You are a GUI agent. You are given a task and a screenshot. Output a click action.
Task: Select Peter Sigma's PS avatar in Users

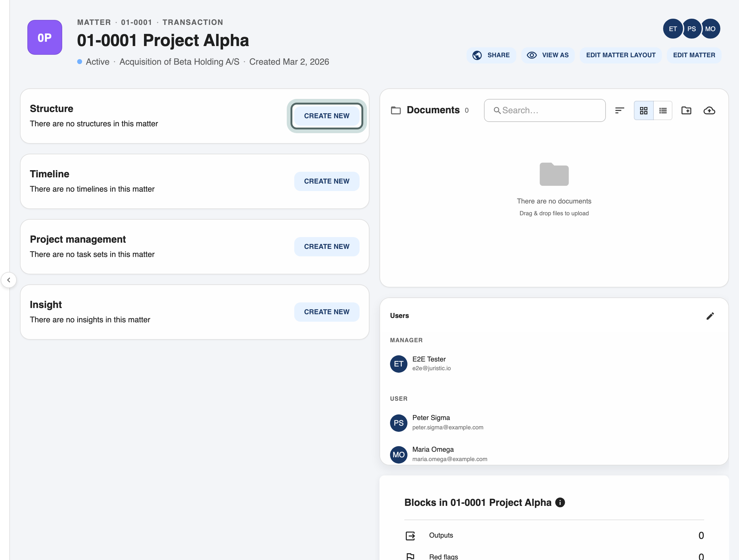coord(398,423)
